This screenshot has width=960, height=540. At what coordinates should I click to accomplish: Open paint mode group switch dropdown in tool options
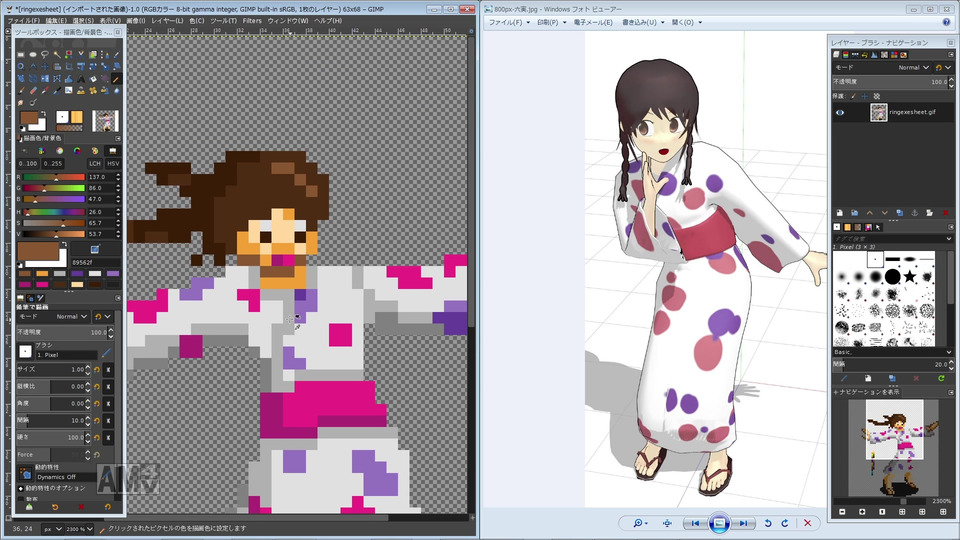pyautogui.click(x=102, y=317)
